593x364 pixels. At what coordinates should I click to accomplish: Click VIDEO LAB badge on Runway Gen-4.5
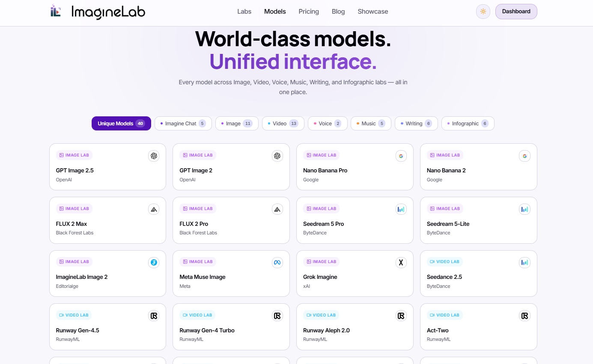pyautogui.click(x=74, y=315)
